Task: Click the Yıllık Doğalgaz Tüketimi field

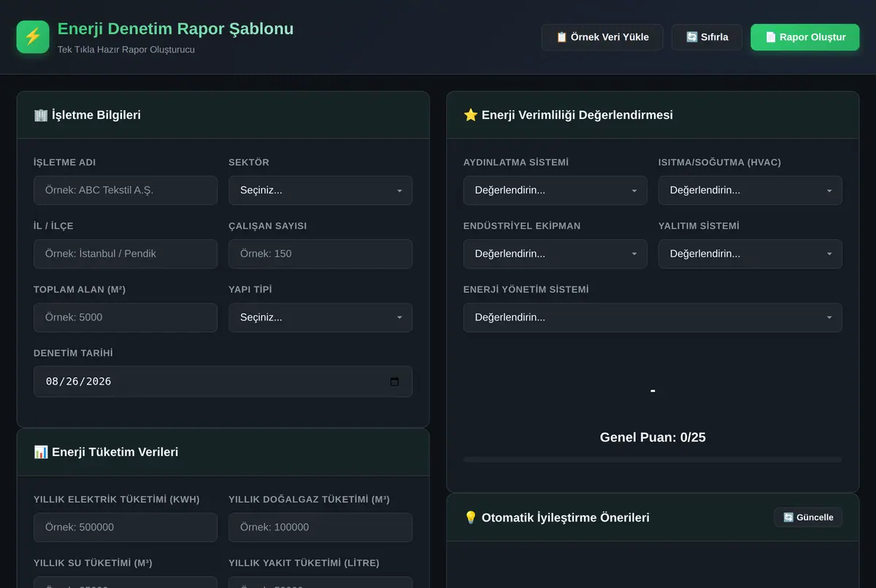Action: click(x=320, y=527)
